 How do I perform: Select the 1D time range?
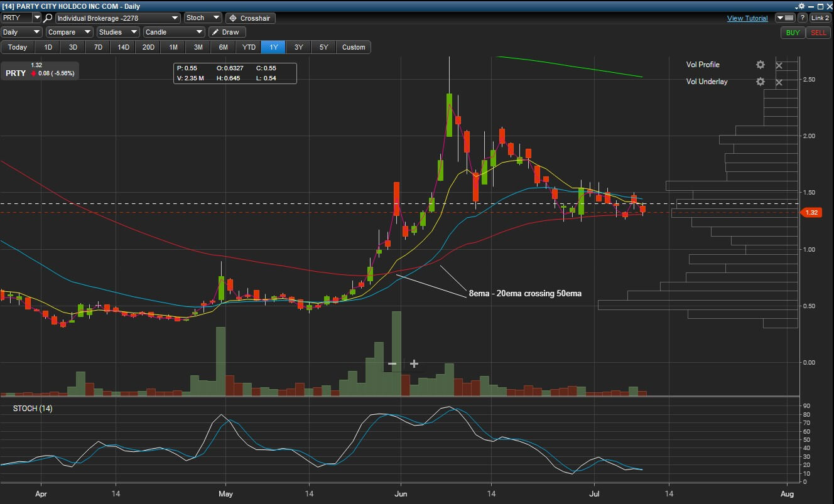(x=48, y=47)
